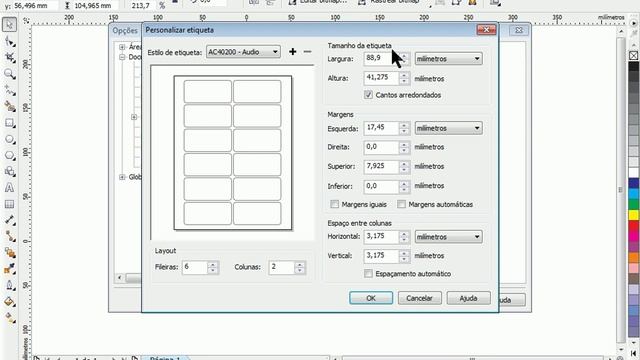Select the Polygon tool
The height and width of the screenshot is (360, 640).
coord(9,156)
